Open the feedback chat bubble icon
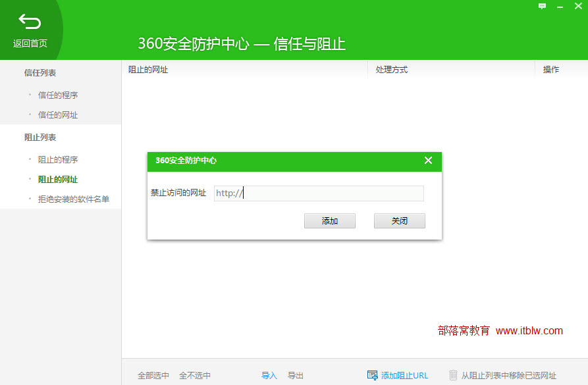588x385 pixels. (x=543, y=6)
